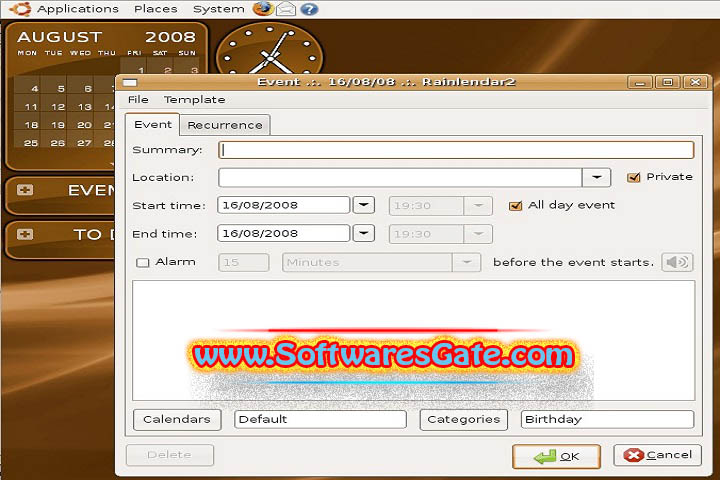Open the End time date picker arrow
Image resolution: width=720 pixels, height=480 pixels.
tap(364, 233)
